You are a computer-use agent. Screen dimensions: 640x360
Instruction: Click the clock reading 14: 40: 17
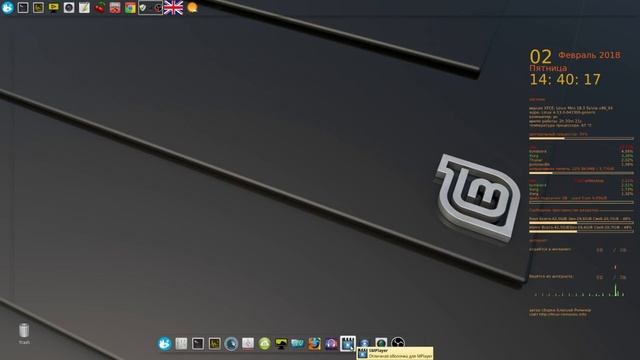coord(565,80)
